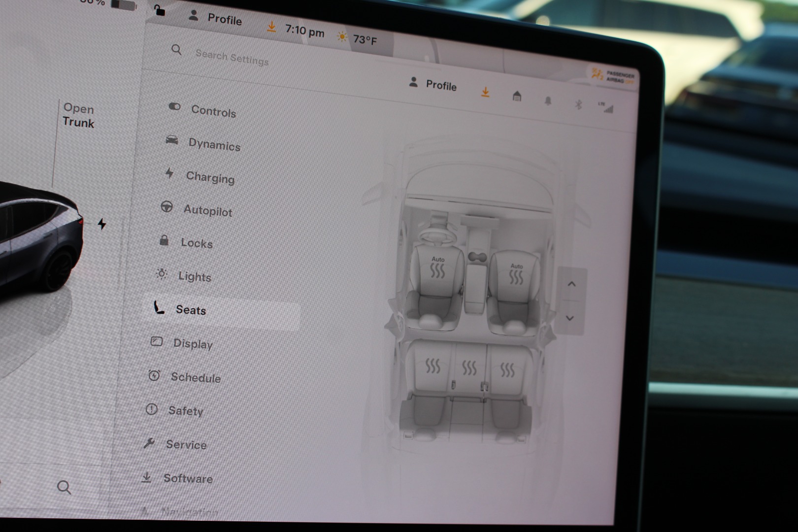Toggle the driver seat Auto heater

click(437, 267)
